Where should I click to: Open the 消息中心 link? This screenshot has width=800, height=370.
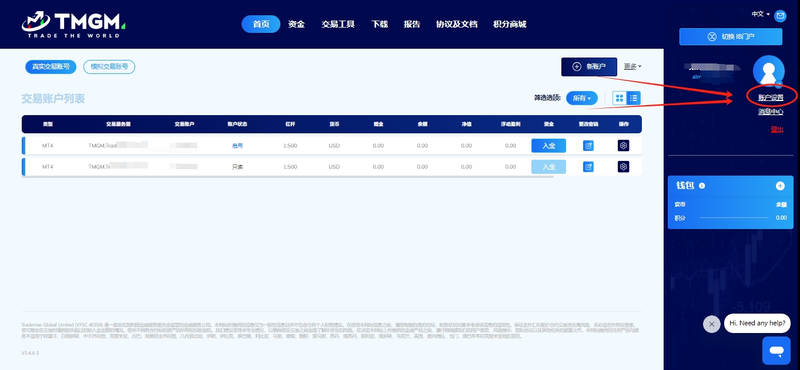click(770, 112)
